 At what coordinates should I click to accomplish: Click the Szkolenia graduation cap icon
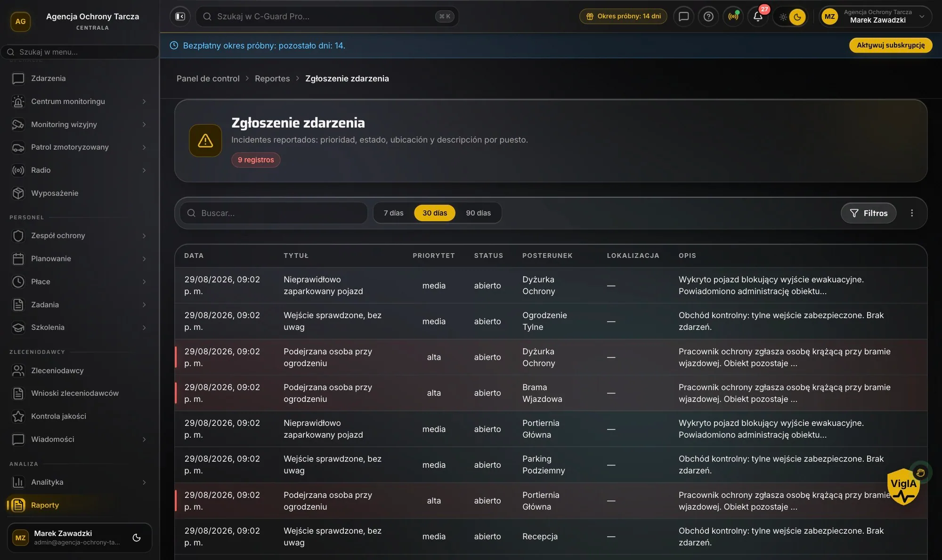18,328
